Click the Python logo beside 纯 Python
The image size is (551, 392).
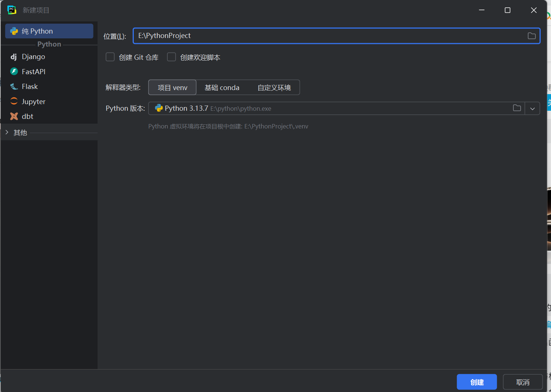[14, 31]
